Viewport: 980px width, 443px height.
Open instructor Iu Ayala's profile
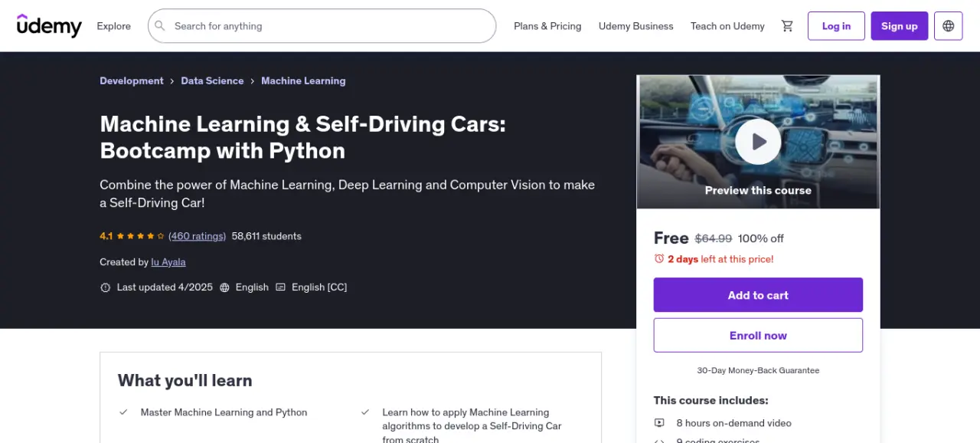click(168, 262)
